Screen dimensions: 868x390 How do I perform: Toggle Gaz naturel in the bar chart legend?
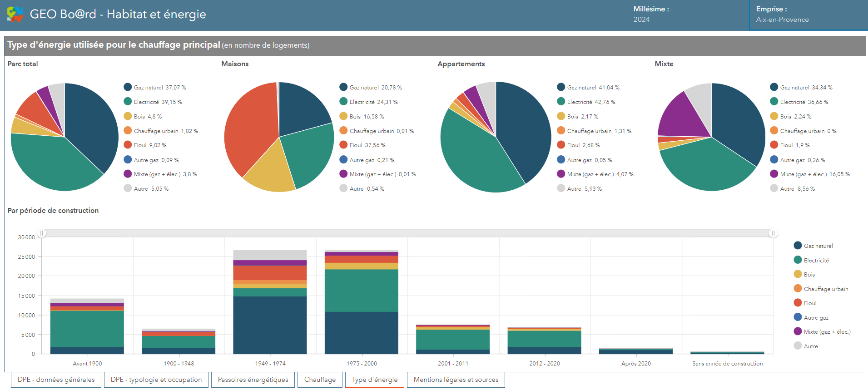tap(813, 246)
